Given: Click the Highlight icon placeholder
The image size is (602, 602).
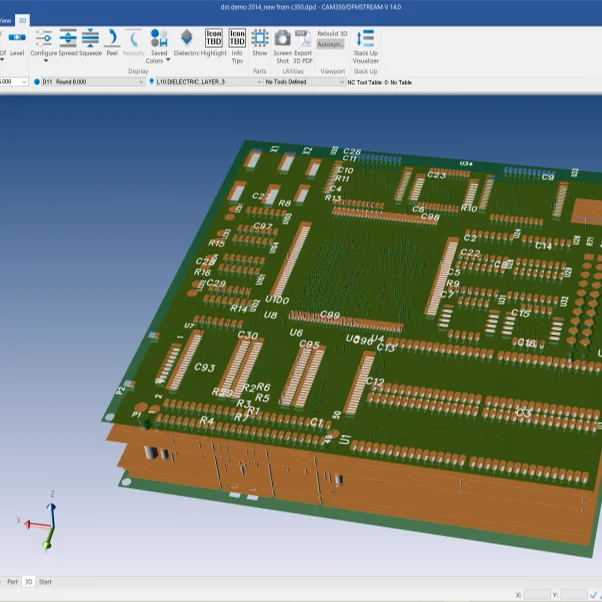Looking at the screenshot, I should pos(213,38).
